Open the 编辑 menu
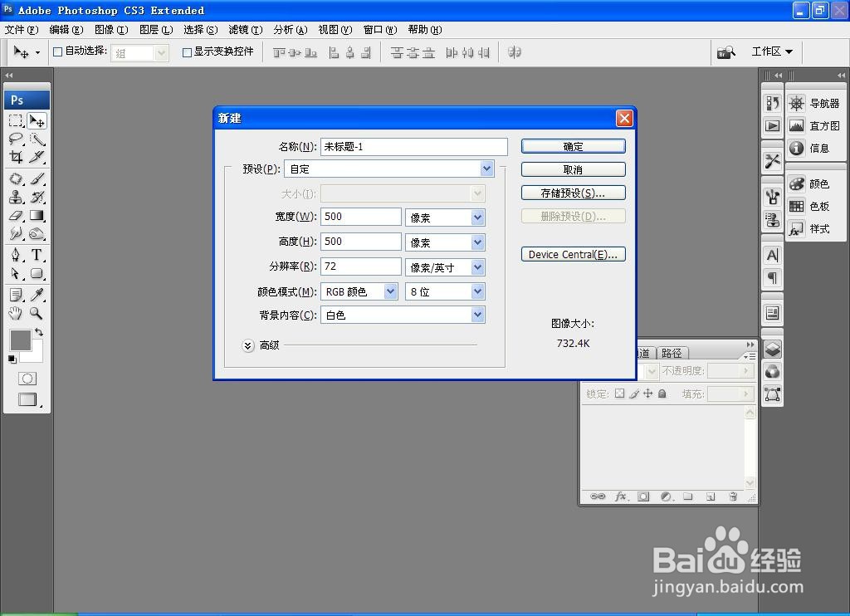The image size is (850, 616). tap(66, 30)
